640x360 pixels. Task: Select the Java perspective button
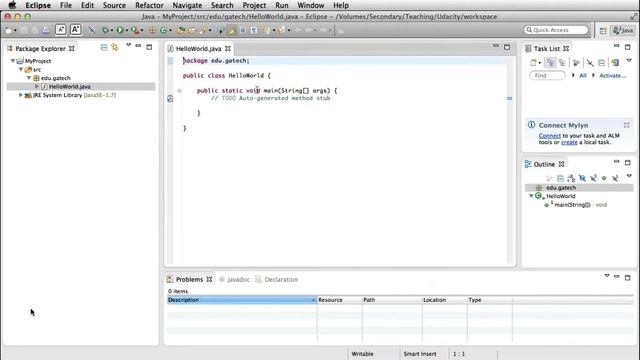(623, 31)
